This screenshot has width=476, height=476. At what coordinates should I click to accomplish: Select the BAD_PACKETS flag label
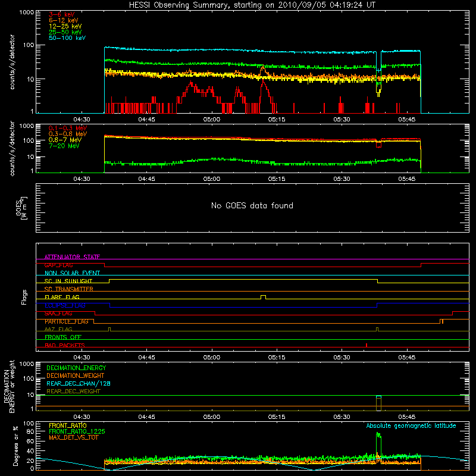pyautogui.click(x=65, y=345)
